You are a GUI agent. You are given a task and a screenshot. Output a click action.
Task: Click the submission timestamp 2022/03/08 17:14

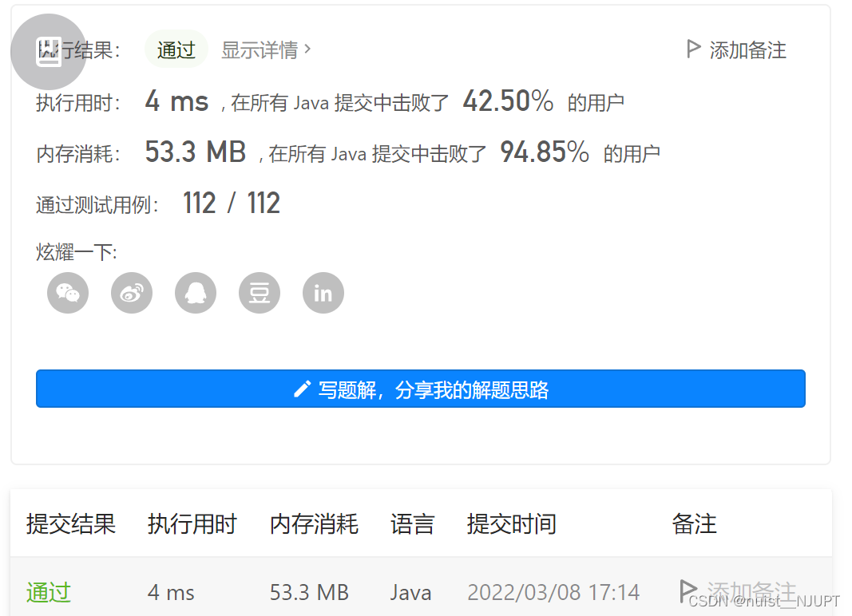coord(553,592)
